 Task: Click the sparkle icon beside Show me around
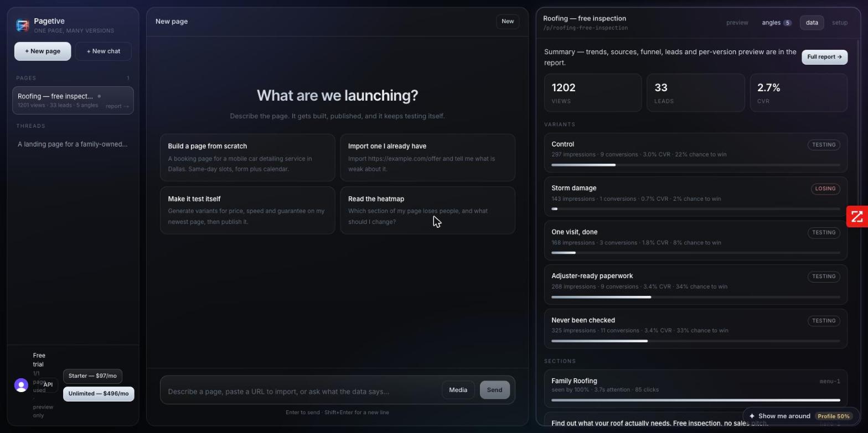pyautogui.click(x=752, y=416)
